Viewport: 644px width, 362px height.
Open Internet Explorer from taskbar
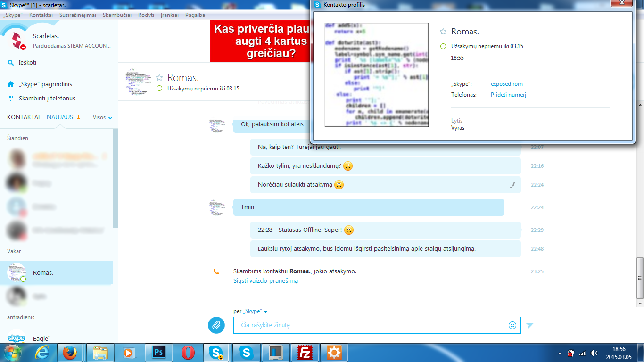point(41,353)
